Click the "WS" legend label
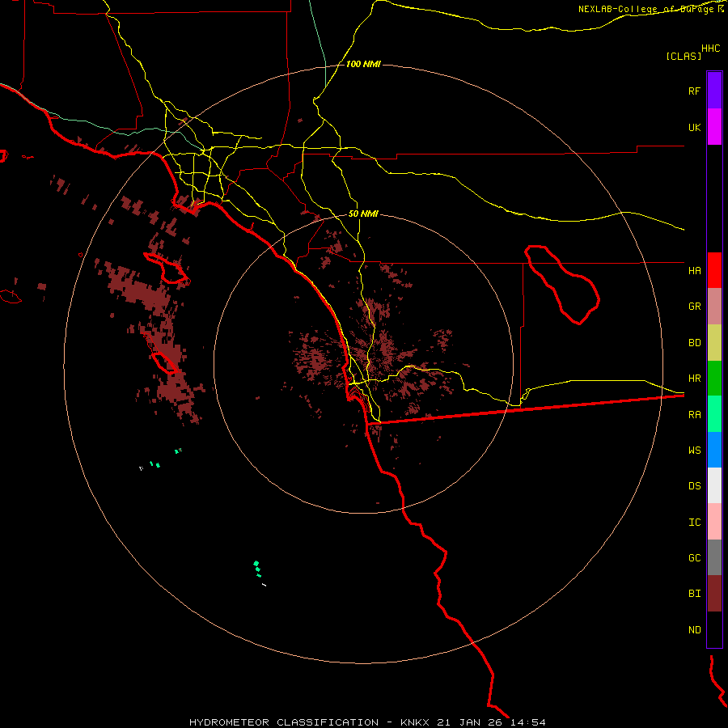Viewport: 728px width, 728px height. [694, 450]
